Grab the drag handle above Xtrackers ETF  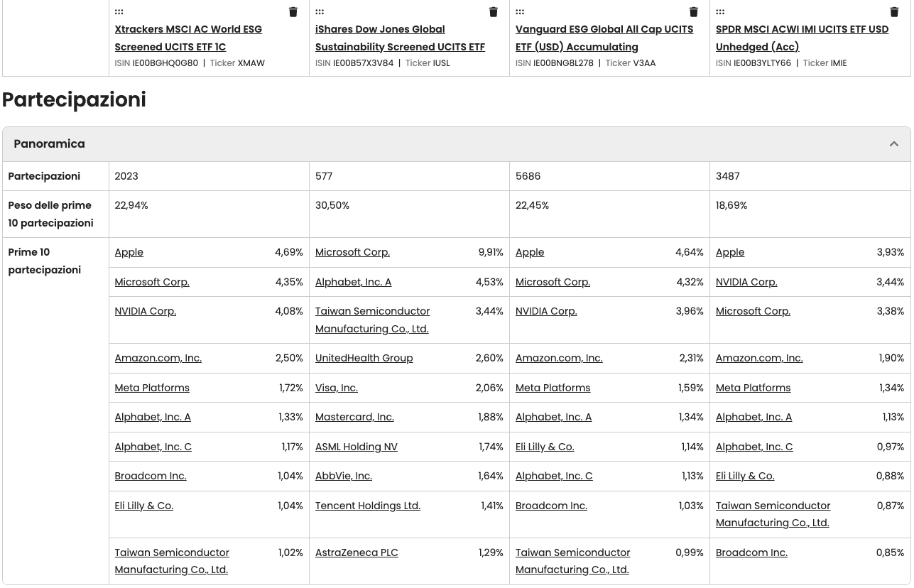(119, 12)
